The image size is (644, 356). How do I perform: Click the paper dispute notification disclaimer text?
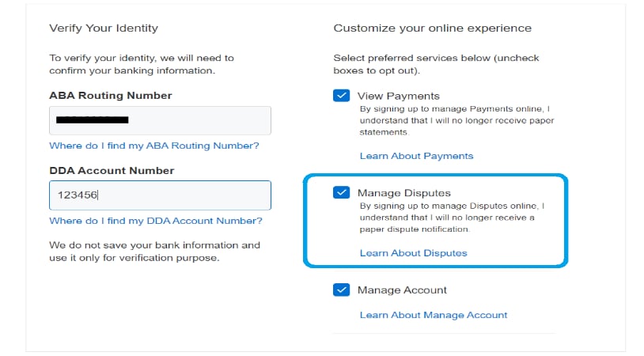pos(452,218)
